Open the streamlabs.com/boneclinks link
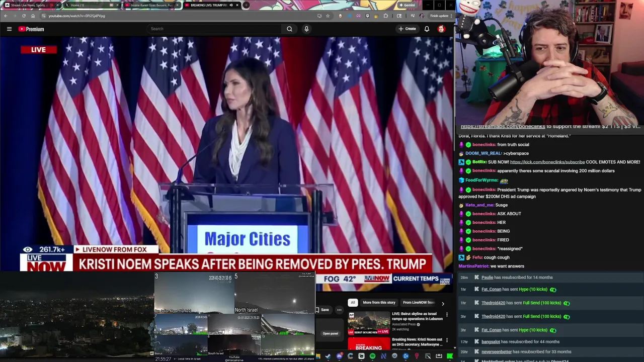Screen dimensions: 644x362 point(503,127)
